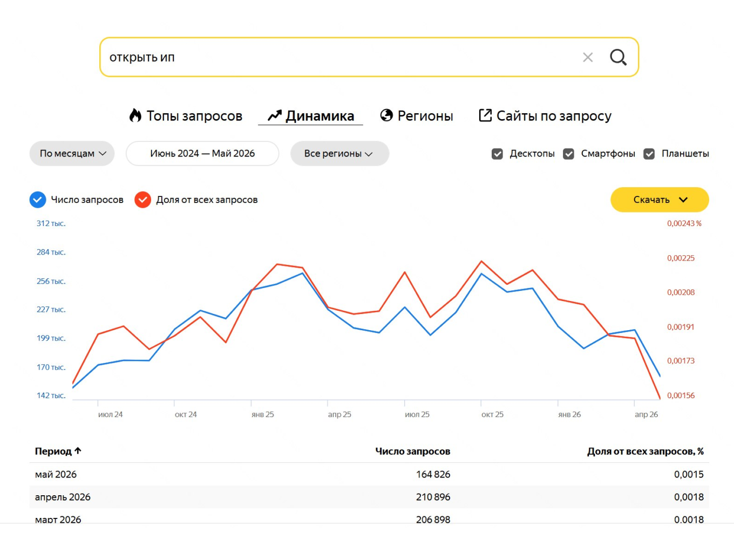Click the окт 24 axis label
734x560 pixels.
pos(186,414)
